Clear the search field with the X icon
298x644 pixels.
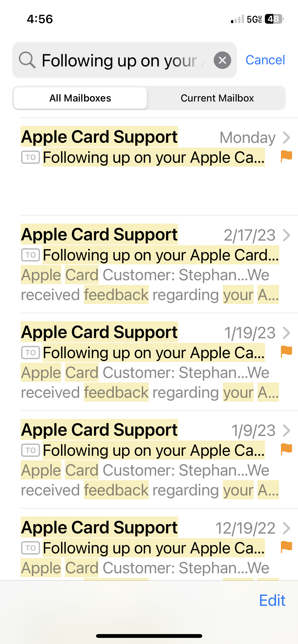click(222, 60)
